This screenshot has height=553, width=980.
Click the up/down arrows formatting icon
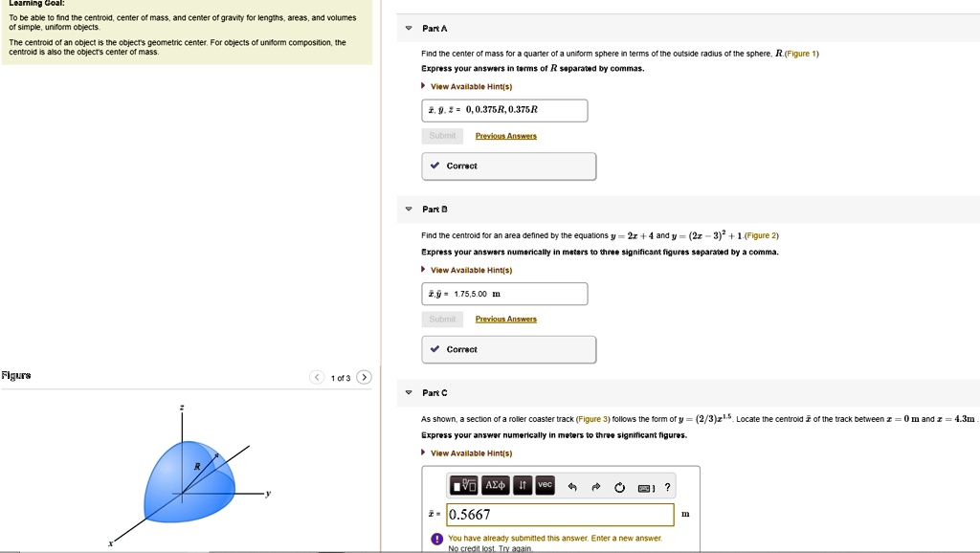tap(523, 485)
